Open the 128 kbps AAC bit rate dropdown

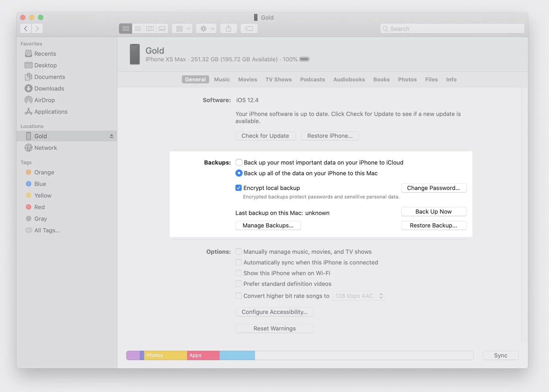[358, 296]
